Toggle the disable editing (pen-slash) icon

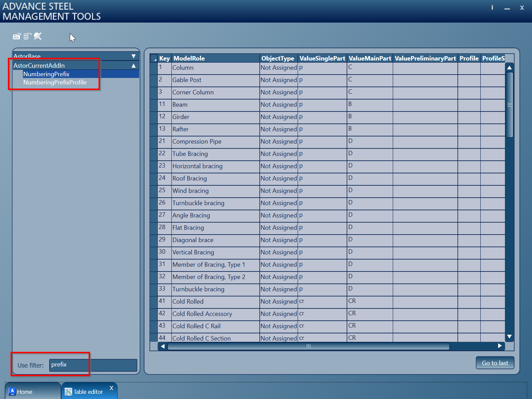(38, 36)
